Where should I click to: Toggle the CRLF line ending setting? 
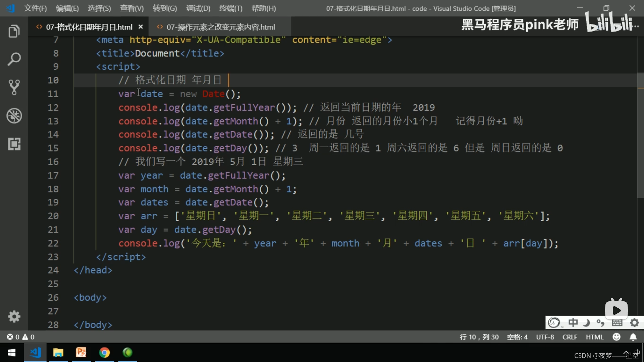[x=571, y=337]
